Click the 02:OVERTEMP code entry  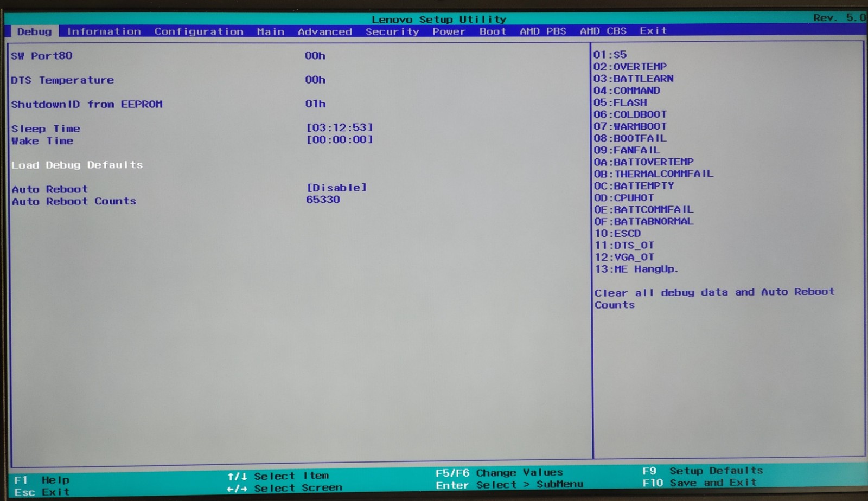coord(630,67)
